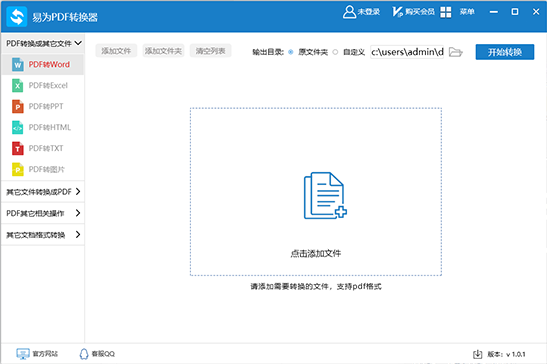Choose 自定义 output radio button
The width and height of the screenshot is (547, 364).
[x=335, y=52]
